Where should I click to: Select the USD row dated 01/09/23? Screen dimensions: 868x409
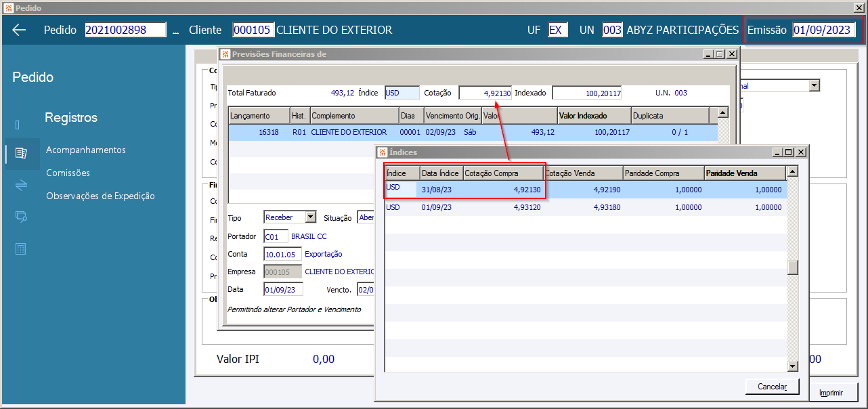[586, 207]
